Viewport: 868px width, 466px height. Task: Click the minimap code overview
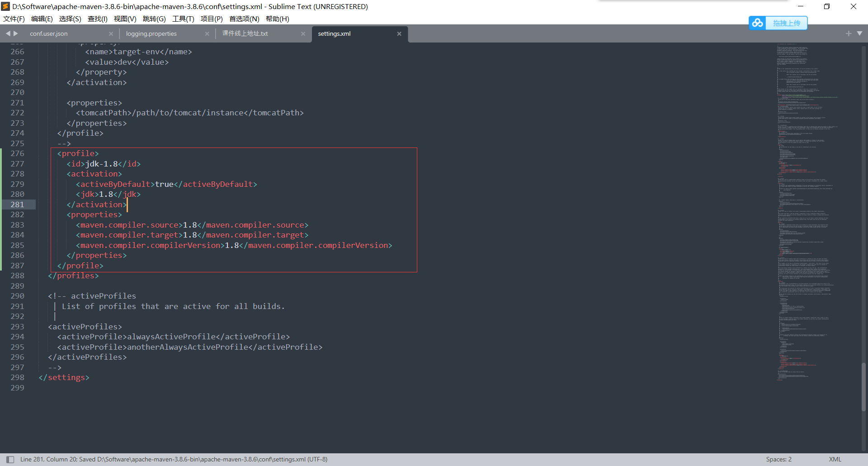(805, 204)
